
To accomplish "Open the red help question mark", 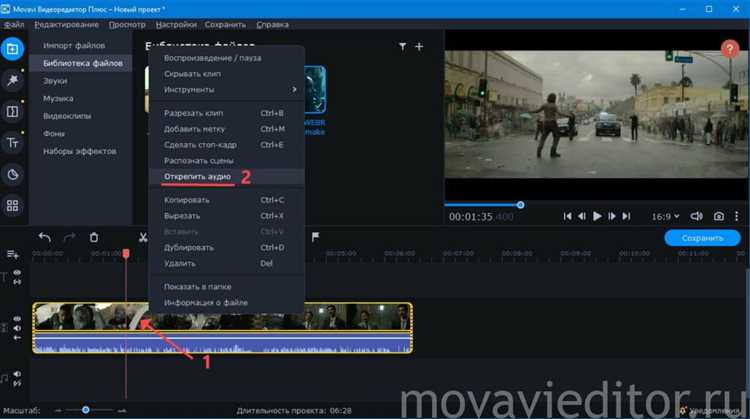I will click(730, 48).
